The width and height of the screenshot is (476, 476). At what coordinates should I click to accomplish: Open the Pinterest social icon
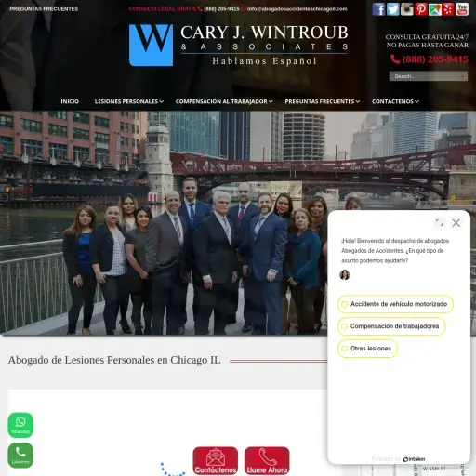421,9
